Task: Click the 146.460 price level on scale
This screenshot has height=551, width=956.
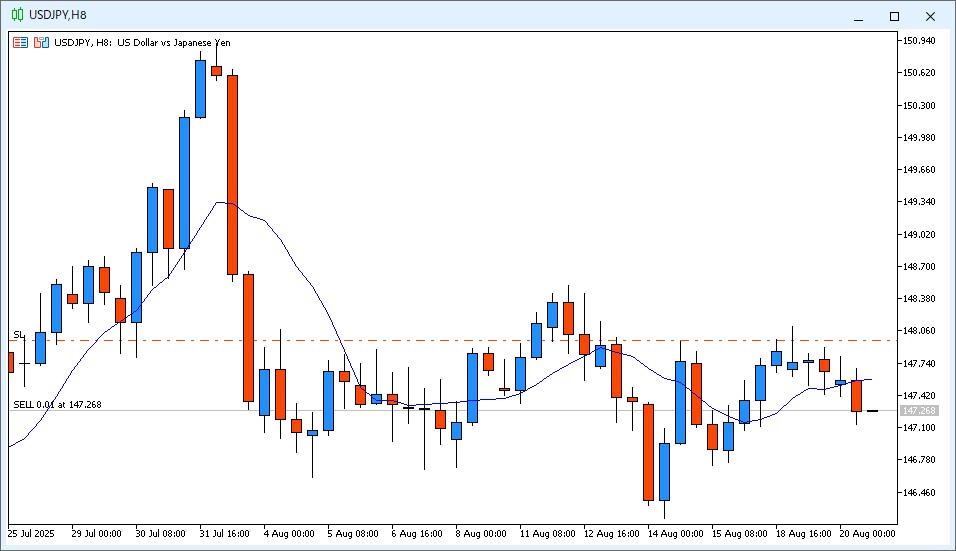Action: (x=919, y=493)
